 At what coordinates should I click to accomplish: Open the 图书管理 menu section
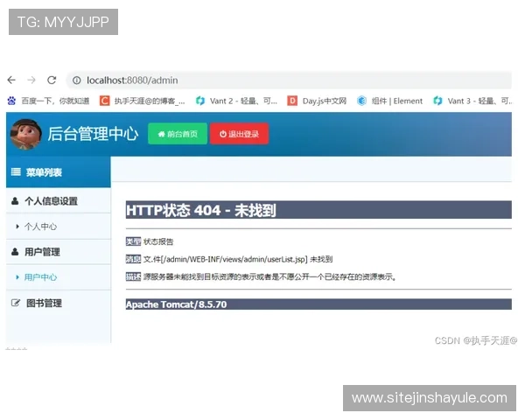pyautogui.click(x=59, y=303)
